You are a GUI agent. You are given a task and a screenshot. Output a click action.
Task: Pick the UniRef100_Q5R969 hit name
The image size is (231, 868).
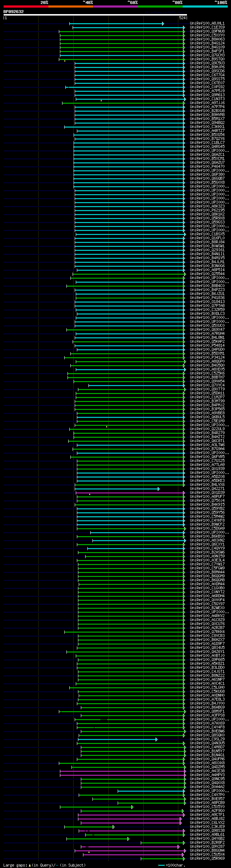pyautogui.click(x=207, y=859)
